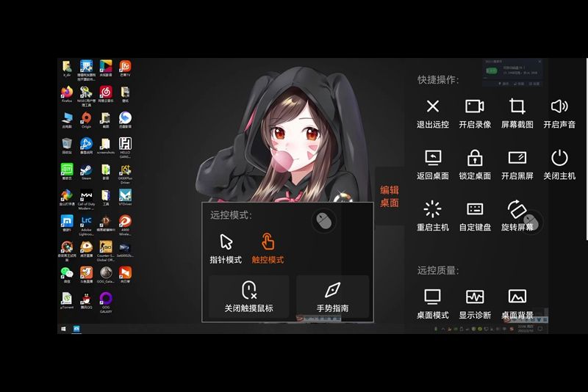This screenshot has width=588, height=392.
Task: Select 桌面模式 under remote quality
Action: click(x=433, y=304)
